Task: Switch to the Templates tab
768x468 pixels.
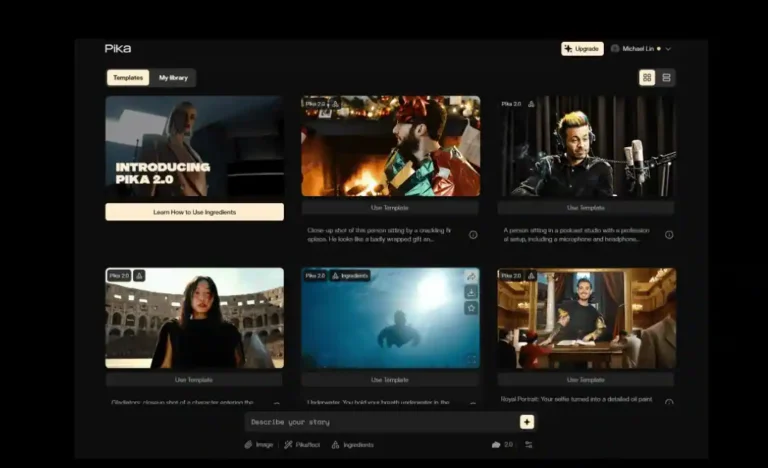Action: point(128,77)
